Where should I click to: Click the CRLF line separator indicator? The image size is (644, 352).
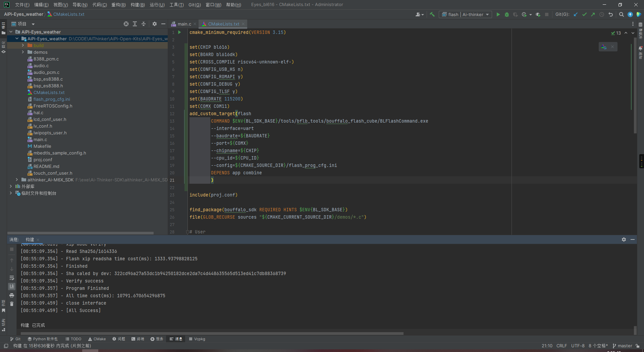click(x=561, y=346)
